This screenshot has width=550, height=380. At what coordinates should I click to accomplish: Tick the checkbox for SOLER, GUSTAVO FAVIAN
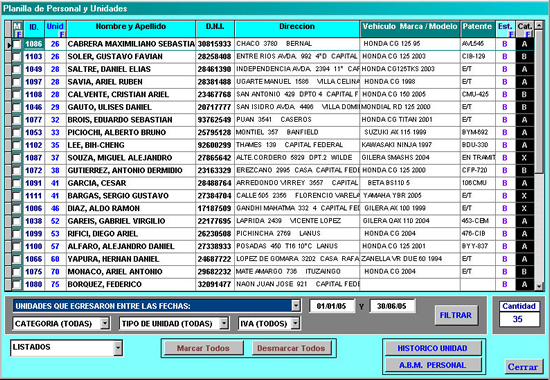point(17,57)
